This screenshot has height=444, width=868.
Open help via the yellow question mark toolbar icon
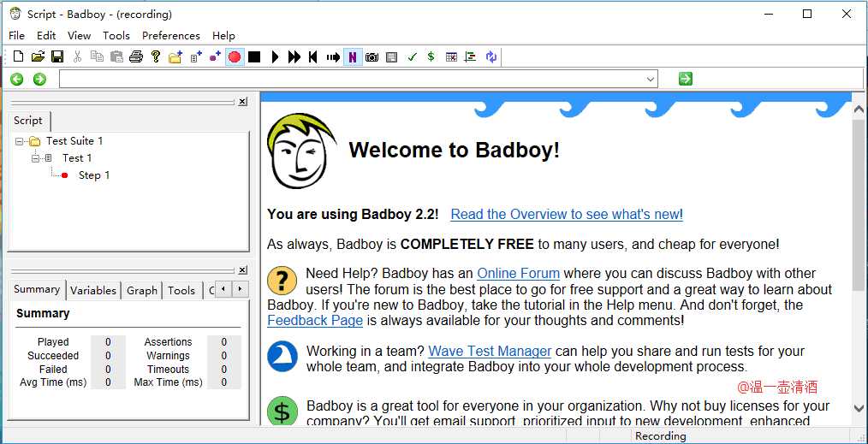(x=156, y=56)
